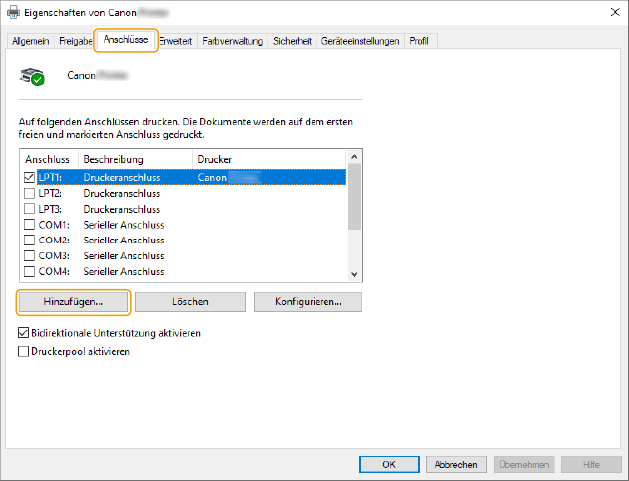This screenshot has width=629, height=481.
Task: Enable the COM1 port checkbox
Action: point(29,225)
